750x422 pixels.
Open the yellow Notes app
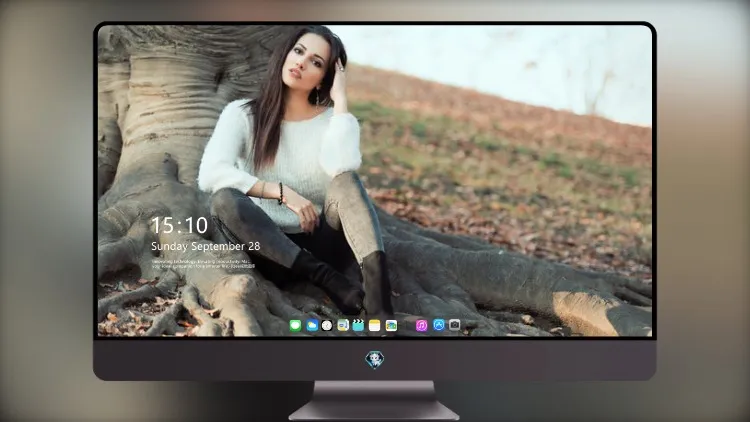(x=375, y=326)
